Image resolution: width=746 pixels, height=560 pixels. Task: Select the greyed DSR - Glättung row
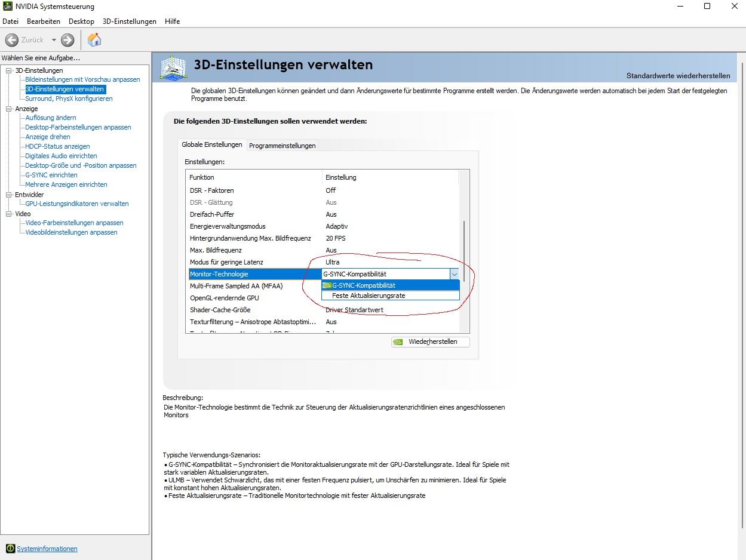(x=323, y=202)
